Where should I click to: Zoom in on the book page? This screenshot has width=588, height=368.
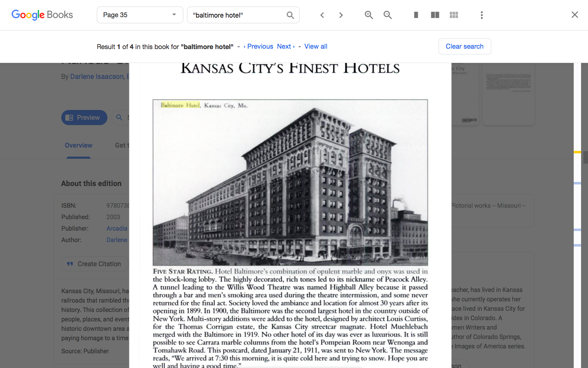pyautogui.click(x=369, y=15)
